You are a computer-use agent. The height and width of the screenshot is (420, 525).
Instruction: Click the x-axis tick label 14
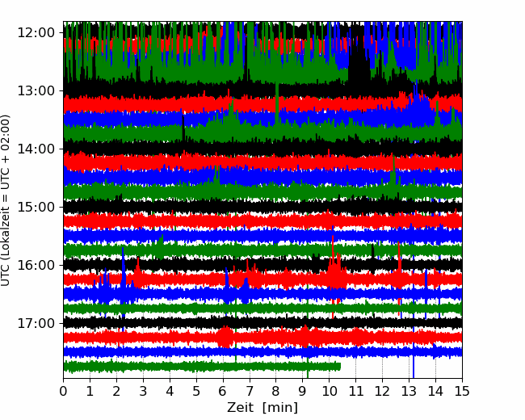435,391
